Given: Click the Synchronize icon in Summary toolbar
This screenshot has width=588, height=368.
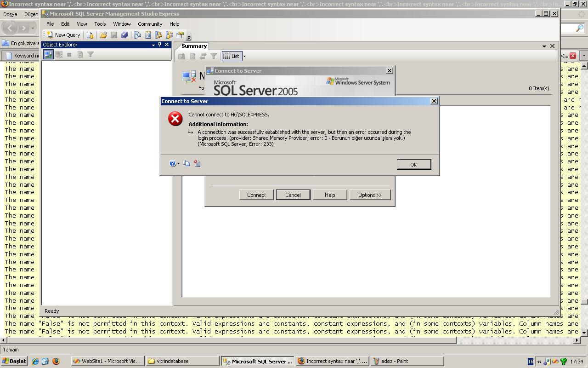Looking at the screenshot, I should click(203, 56).
